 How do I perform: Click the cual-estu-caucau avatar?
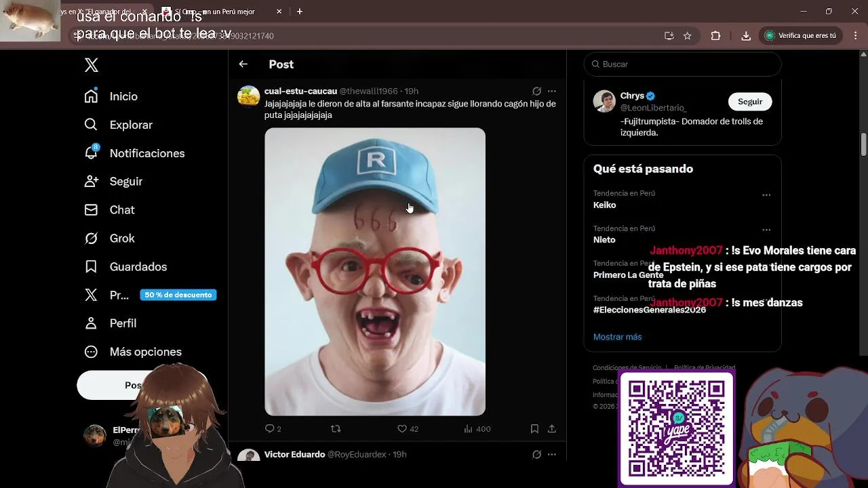tap(249, 96)
